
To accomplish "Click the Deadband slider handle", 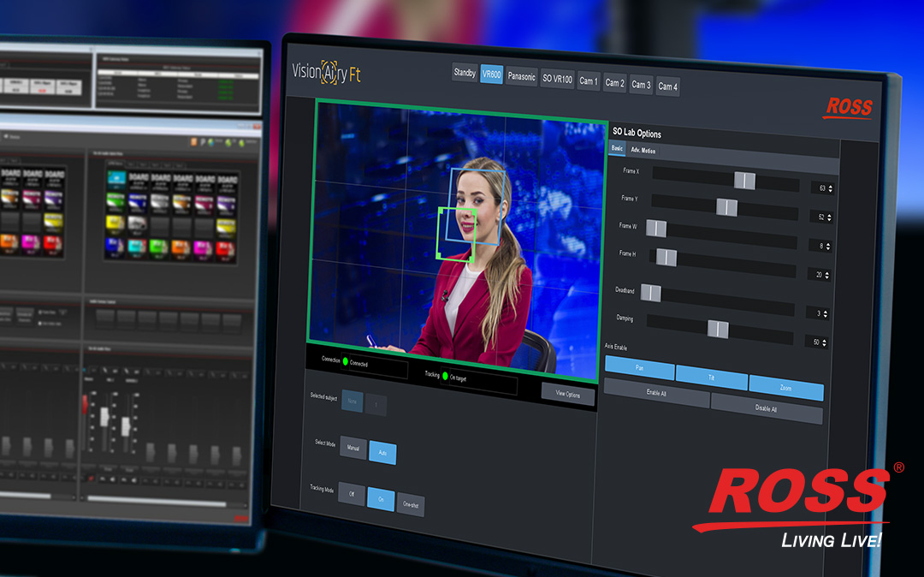I will coord(650,292).
